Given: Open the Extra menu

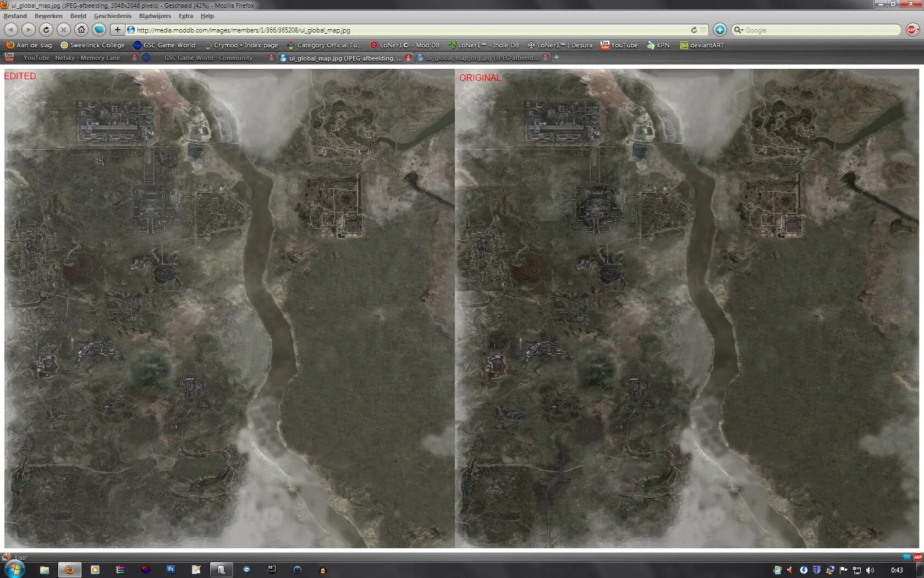Looking at the screenshot, I should coord(185,16).
